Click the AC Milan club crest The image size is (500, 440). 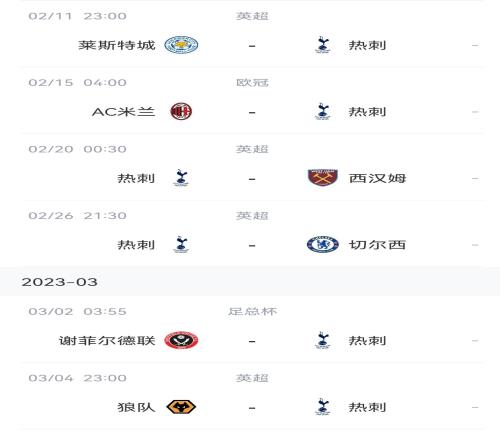coord(181,111)
